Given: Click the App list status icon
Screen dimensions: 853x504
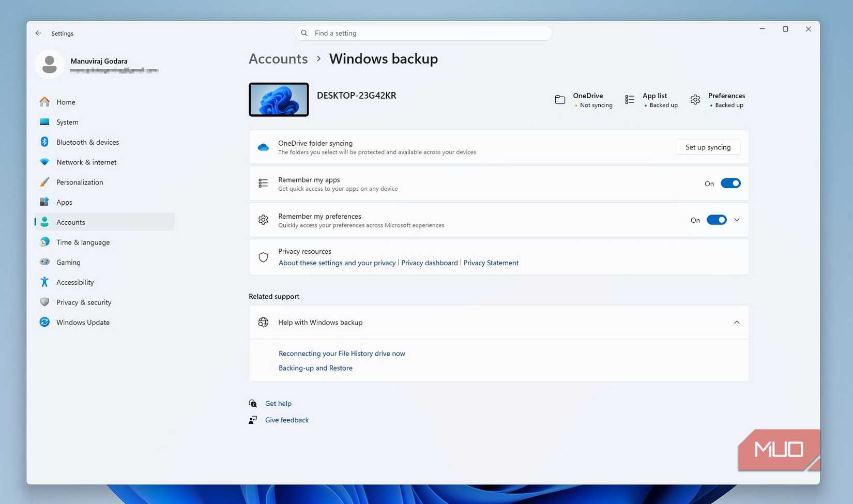Looking at the screenshot, I should [629, 100].
